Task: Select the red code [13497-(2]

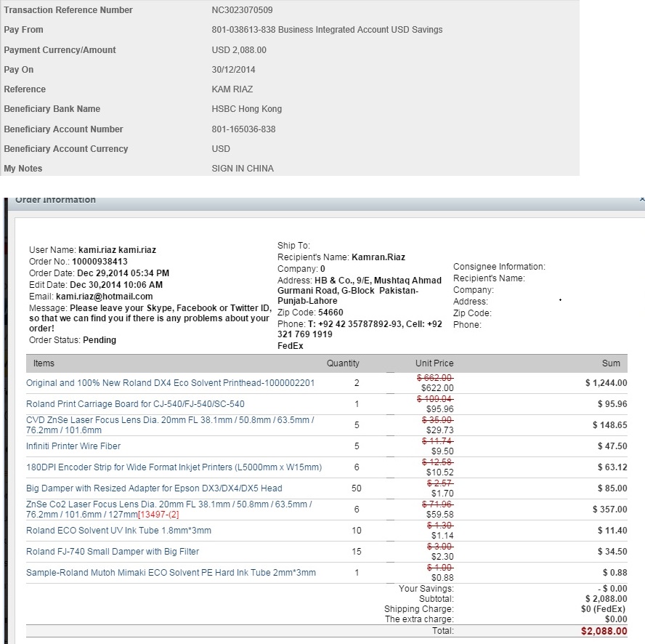Action: [x=158, y=515]
